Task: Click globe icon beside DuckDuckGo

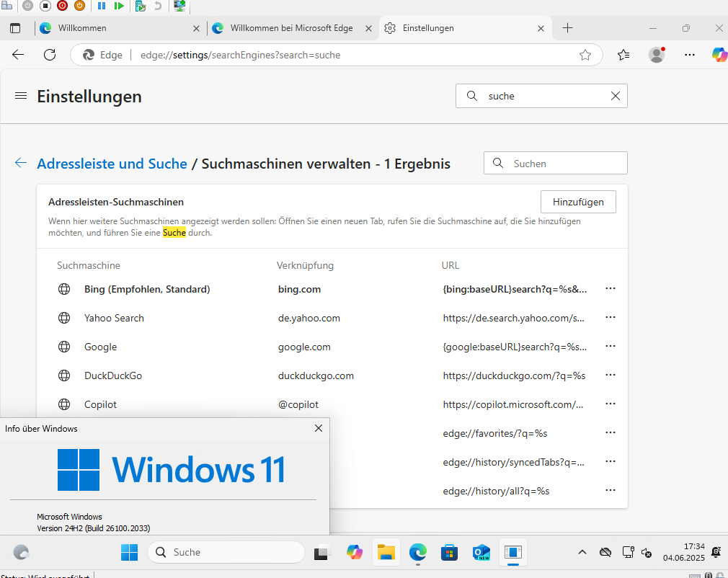Action: (64, 375)
